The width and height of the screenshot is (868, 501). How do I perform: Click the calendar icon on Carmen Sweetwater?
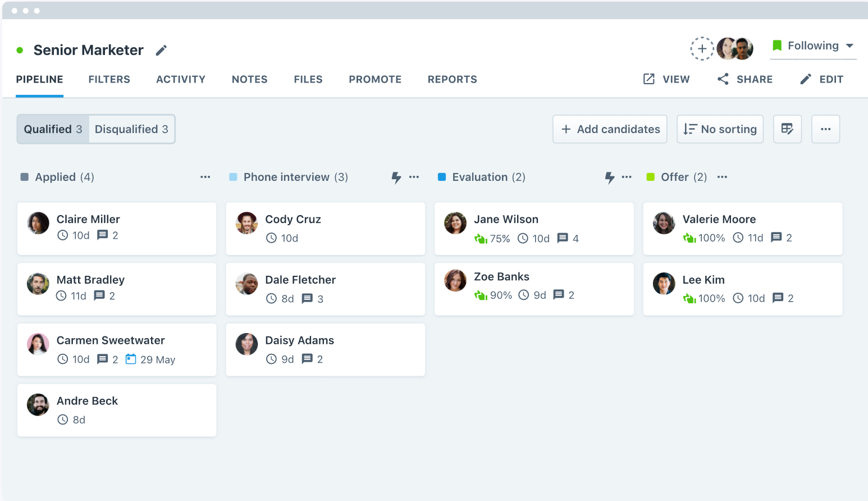point(131,359)
